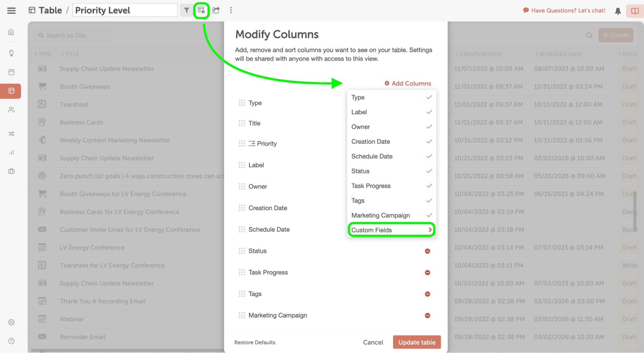Screen dimensions: 644x353
Task: Open the three-dot more options menu
Action: [231, 10]
